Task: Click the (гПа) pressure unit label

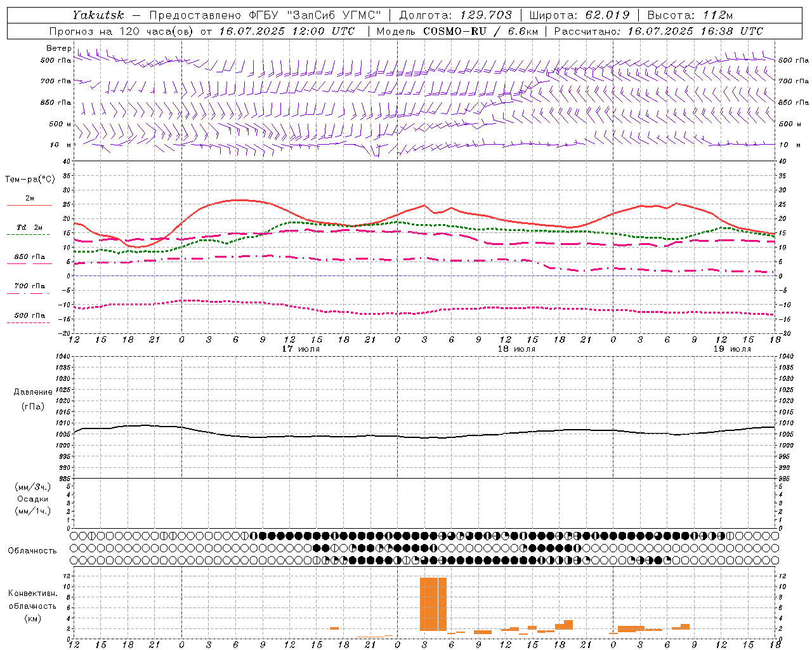Action: pyautogui.click(x=33, y=406)
